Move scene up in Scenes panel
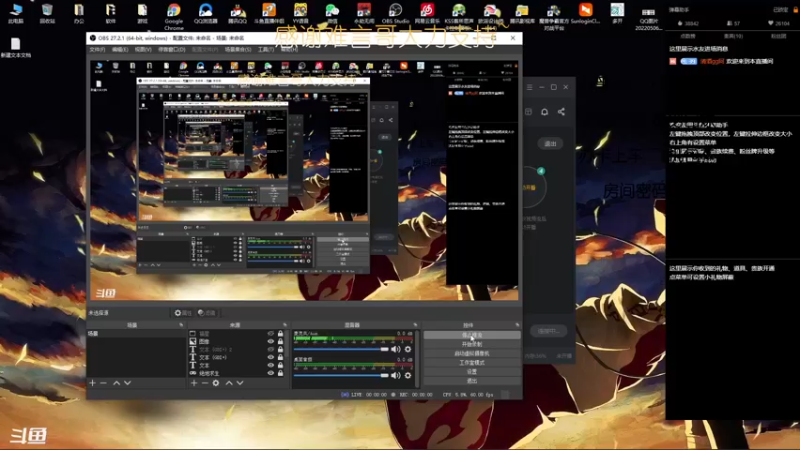Screen dimensions: 800x450 (116, 383)
